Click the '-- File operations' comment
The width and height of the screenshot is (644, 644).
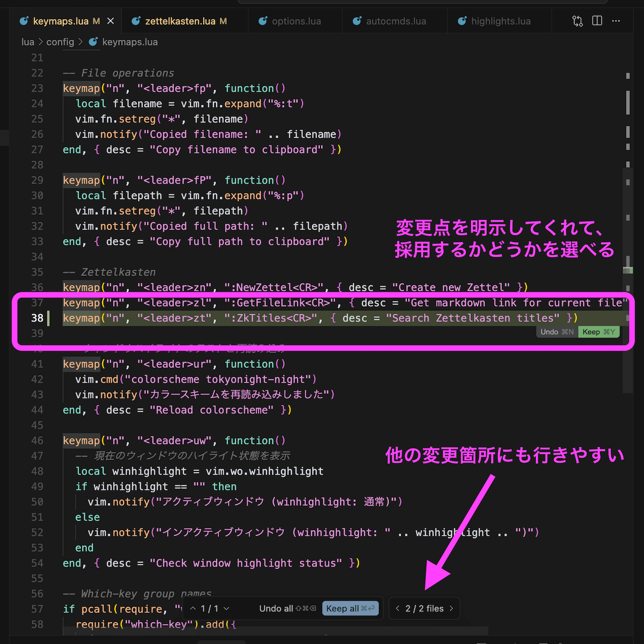118,73
